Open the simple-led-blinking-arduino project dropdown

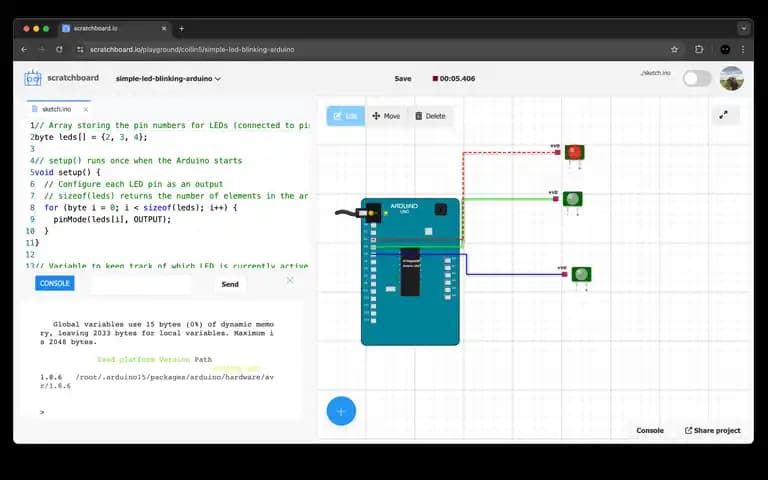pyautogui.click(x=168, y=78)
